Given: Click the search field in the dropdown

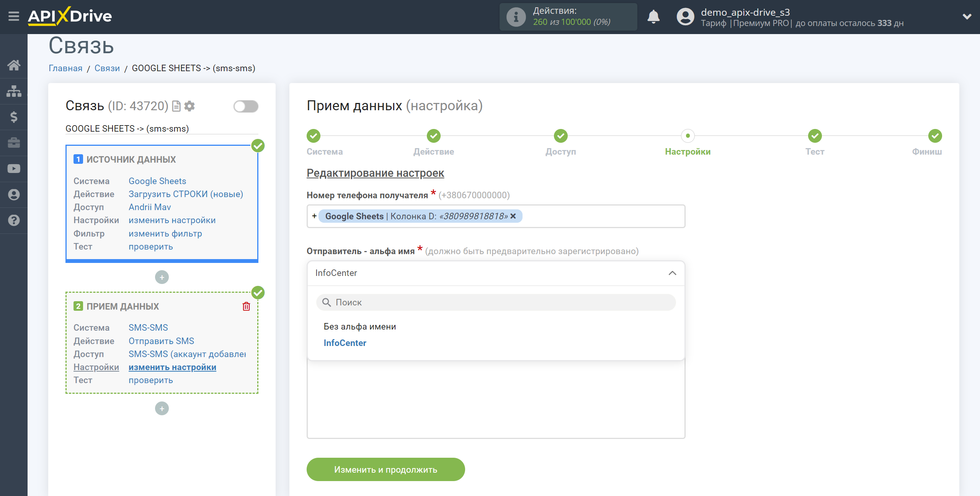Looking at the screenshot, I should tap(496, 302).
